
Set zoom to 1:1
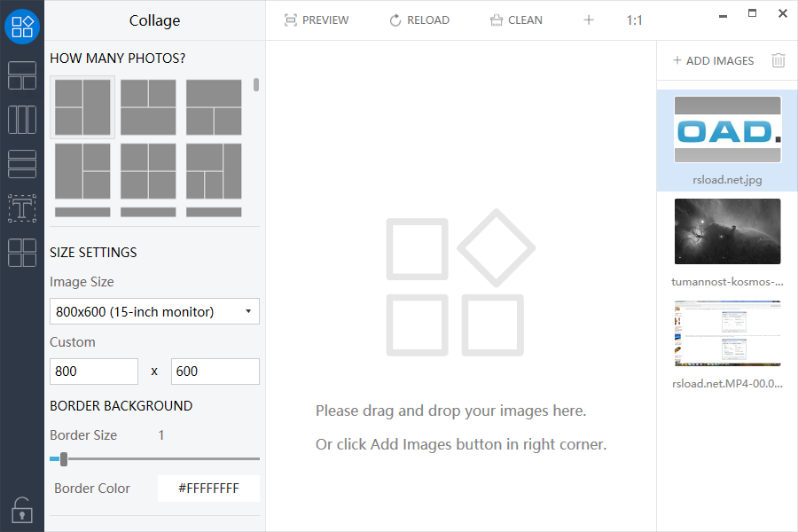[634, 20]
